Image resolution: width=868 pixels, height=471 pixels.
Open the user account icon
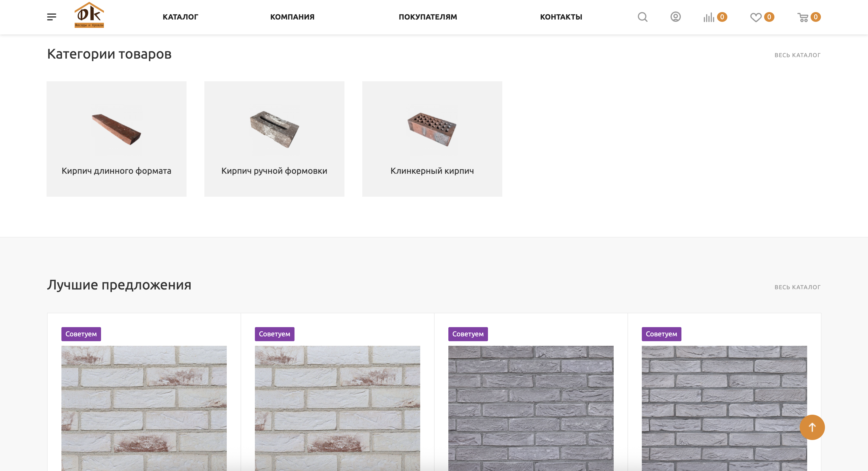675,17
